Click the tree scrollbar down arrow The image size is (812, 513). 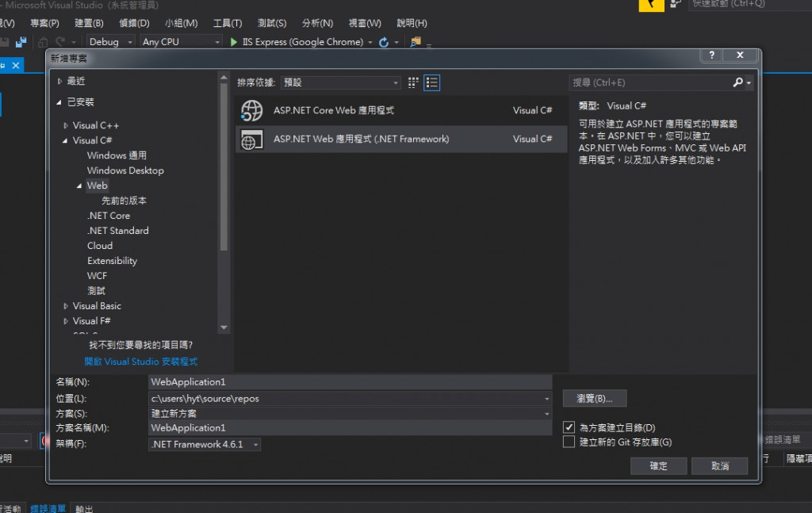pos(224,327)
